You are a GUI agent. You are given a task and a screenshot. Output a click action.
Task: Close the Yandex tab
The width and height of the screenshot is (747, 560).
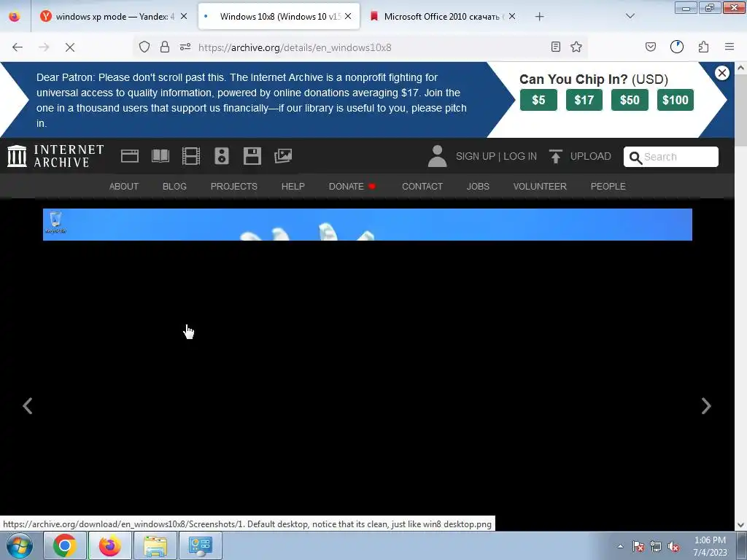(x=184, y=16)
